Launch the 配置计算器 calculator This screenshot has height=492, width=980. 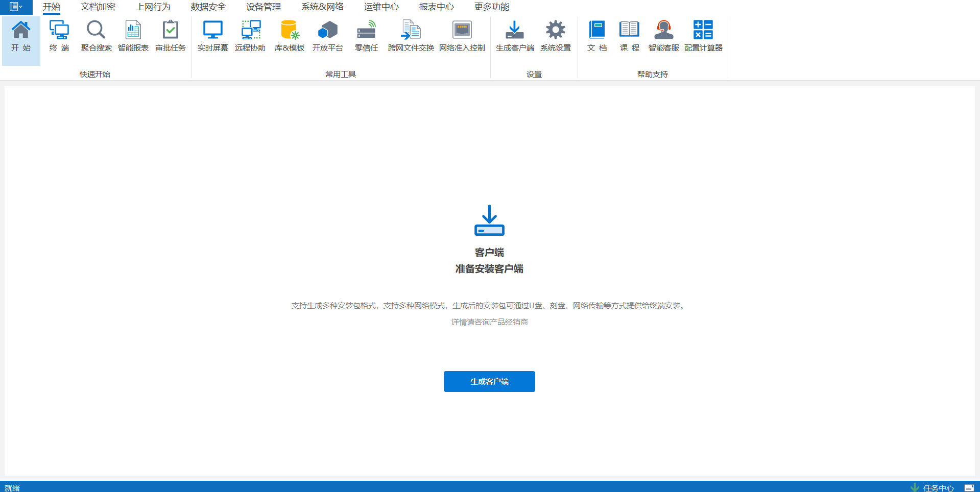coord(703,36)
